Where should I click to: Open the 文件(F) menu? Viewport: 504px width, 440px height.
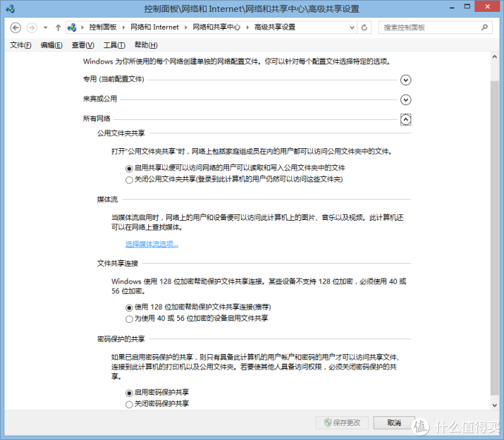[x=21, y=45]
